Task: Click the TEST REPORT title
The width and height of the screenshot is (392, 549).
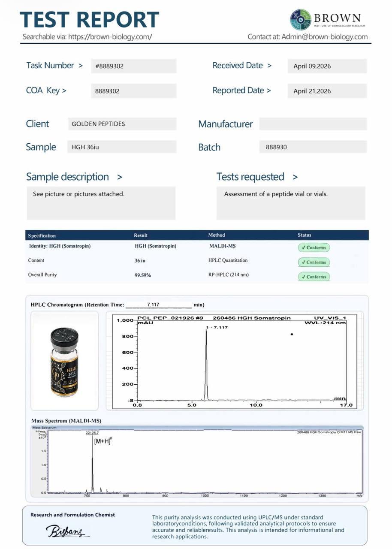Action: tap(90, 20)
